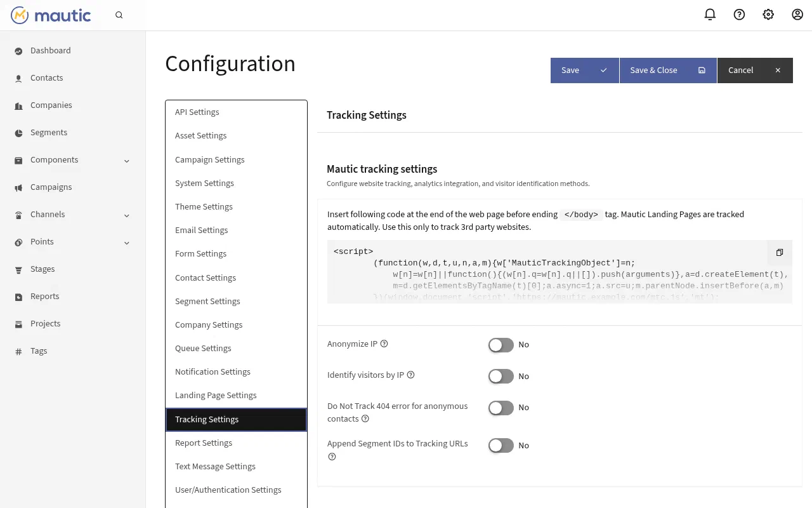The width and height of the screenshot is (812, 508).
Task: Click the Contacts sidebar icon
Action: point(18,78)
